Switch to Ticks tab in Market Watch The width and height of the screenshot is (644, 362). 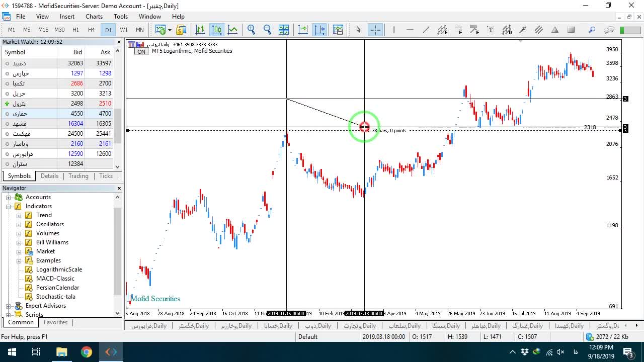coord(106,176)
